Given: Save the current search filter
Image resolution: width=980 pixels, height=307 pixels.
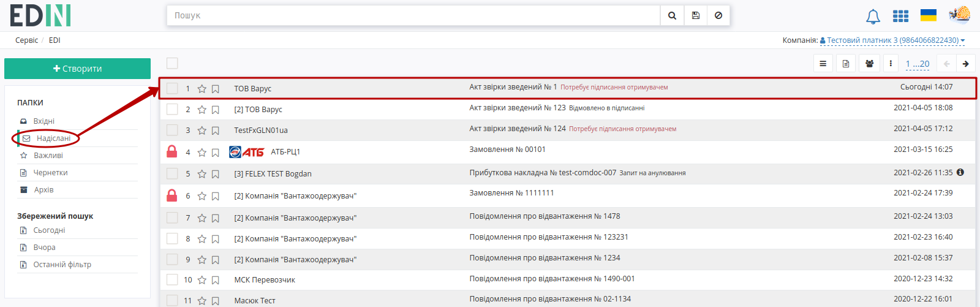Looking at the screenshot, I should click(695, 15).
